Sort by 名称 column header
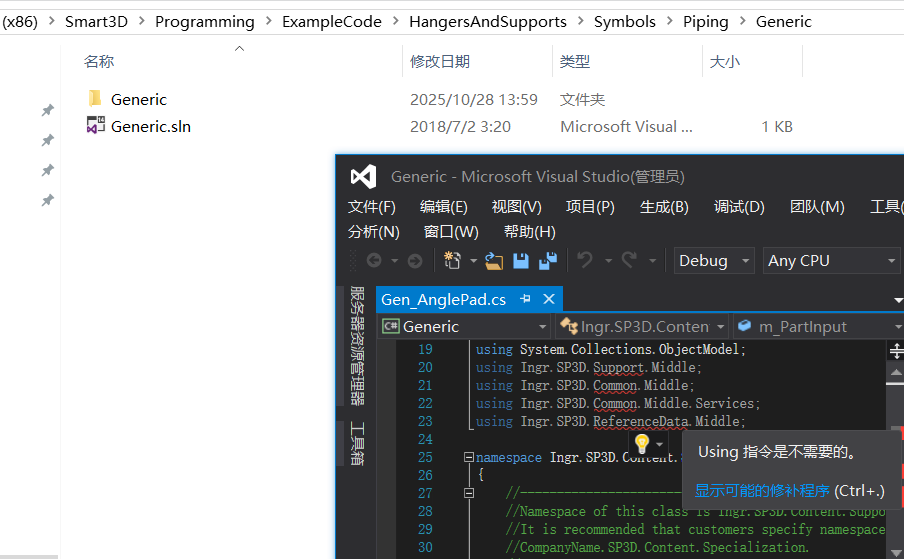 click(x=99, y=62)
